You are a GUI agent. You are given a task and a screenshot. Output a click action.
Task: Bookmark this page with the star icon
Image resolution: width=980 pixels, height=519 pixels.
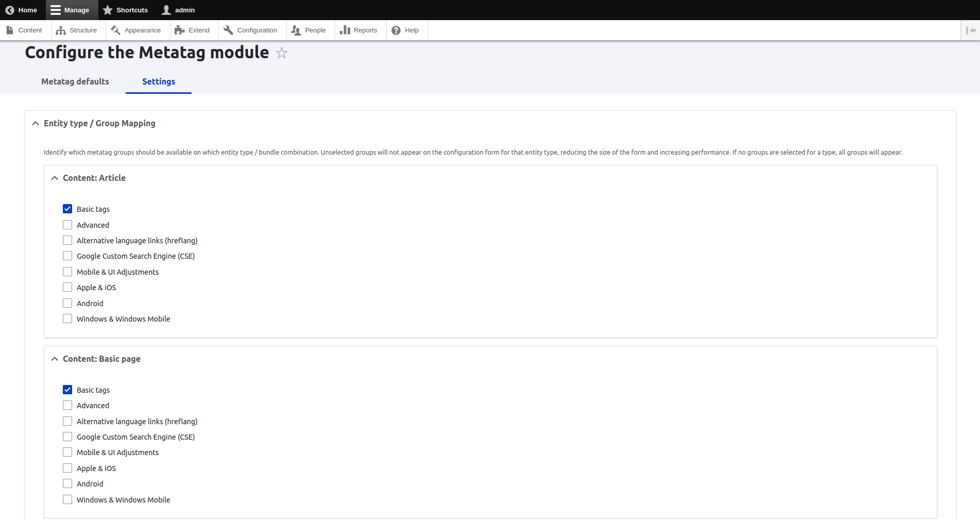pos(282,53)
